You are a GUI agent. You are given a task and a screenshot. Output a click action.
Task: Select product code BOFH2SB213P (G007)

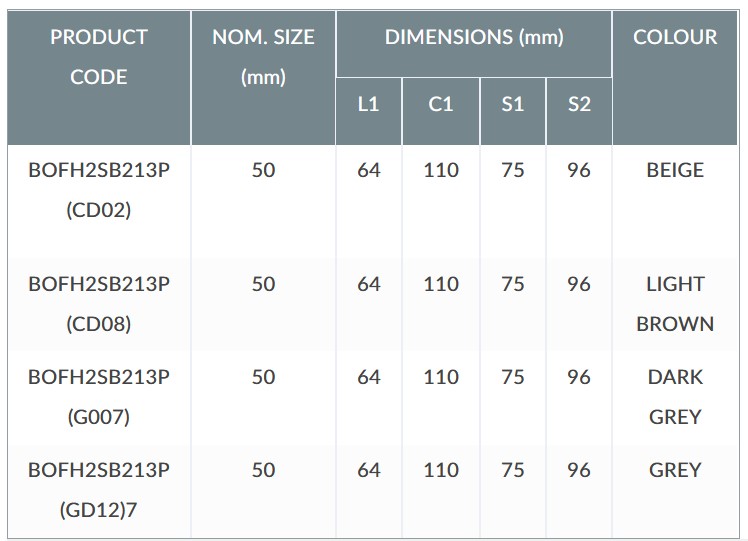pos(99,397)
